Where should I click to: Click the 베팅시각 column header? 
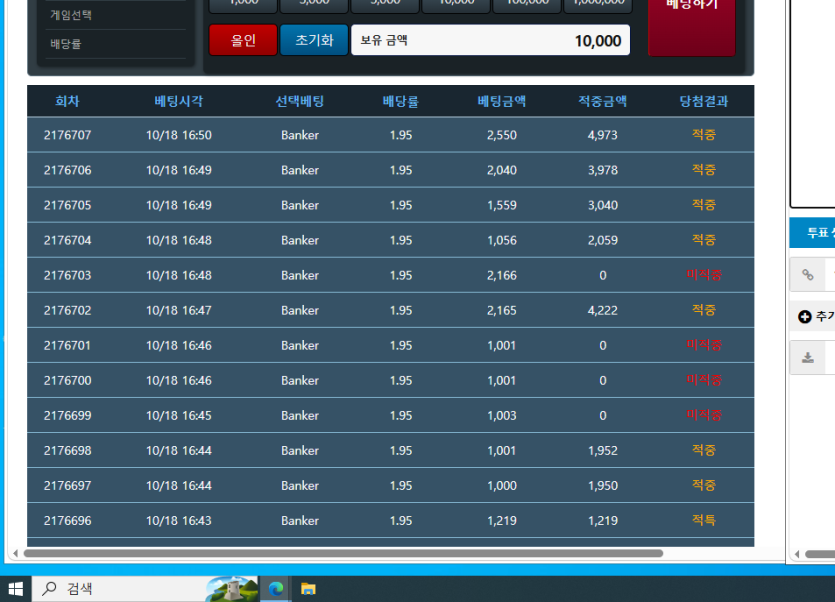(179, 101)
